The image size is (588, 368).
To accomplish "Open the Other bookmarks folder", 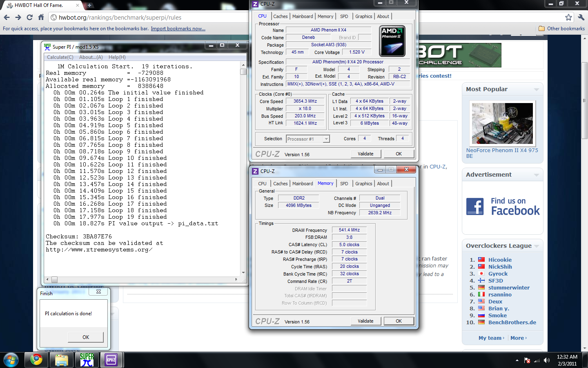I will click(561, 29).
